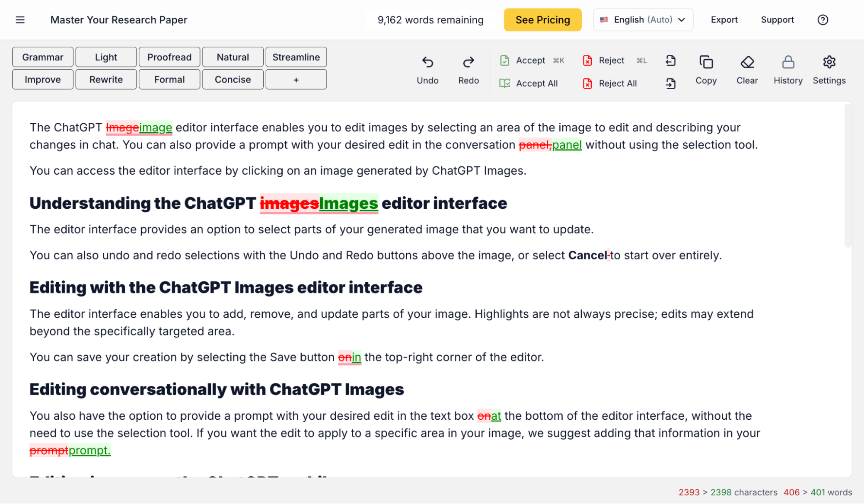Viewport: 864px width, 504px height.
Task: Click the word count in status bar
Action: coord(818,492)
